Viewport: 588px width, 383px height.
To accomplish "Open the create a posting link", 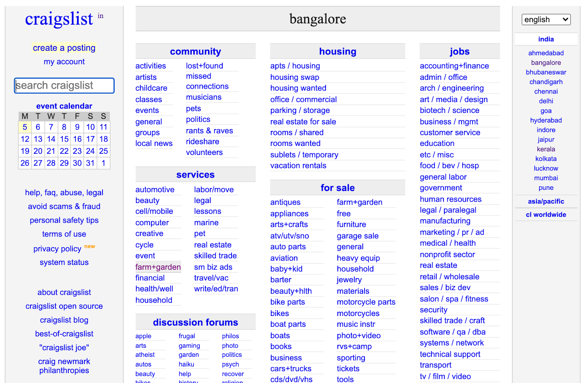I will 64,48.
